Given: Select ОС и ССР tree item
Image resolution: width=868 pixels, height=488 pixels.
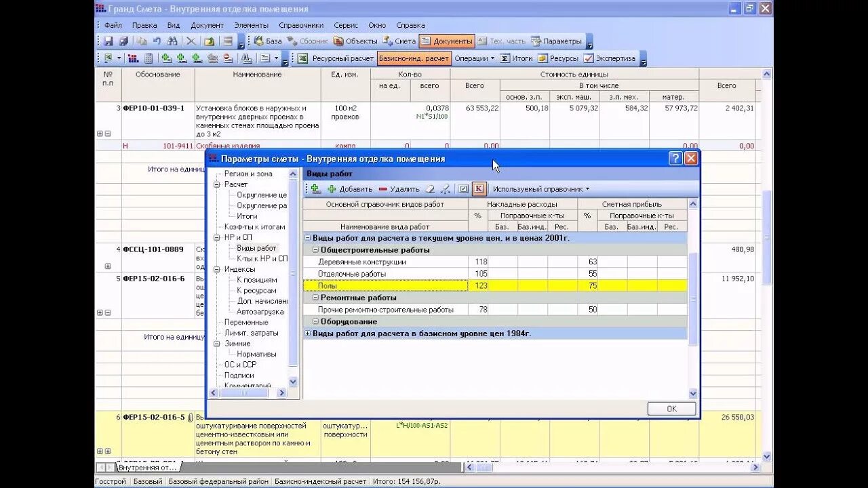Looking at the screenshot, I should [240, 365].
